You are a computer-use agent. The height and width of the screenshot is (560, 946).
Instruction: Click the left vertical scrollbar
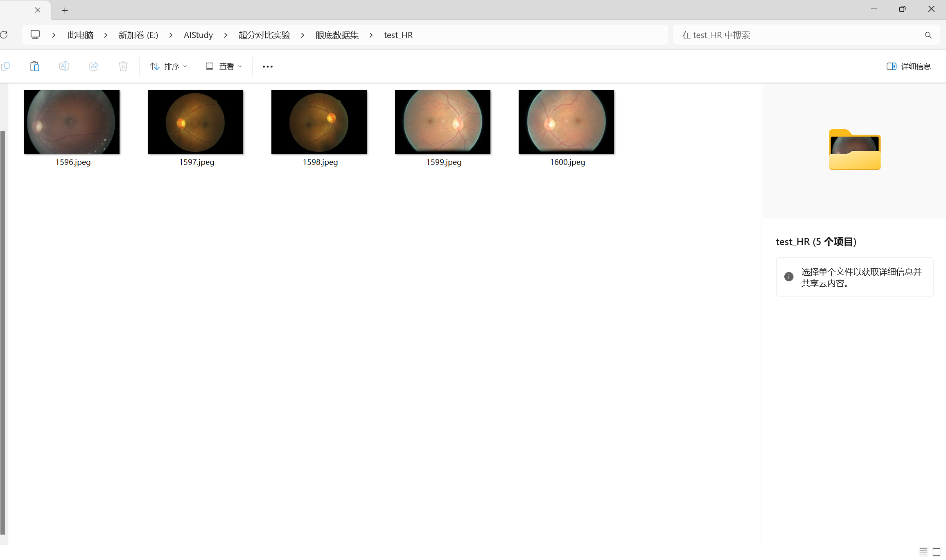pos(3,332)
